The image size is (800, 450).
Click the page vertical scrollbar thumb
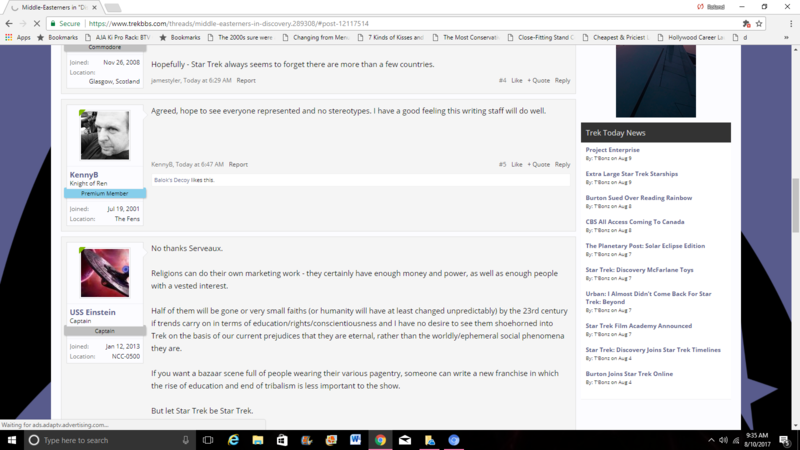[795, 205]
